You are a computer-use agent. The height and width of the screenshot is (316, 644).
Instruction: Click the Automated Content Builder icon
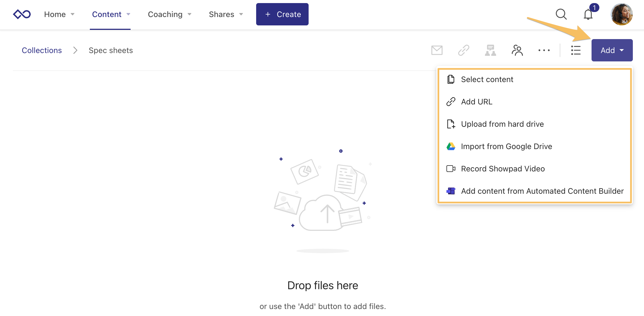click(451, 191)
